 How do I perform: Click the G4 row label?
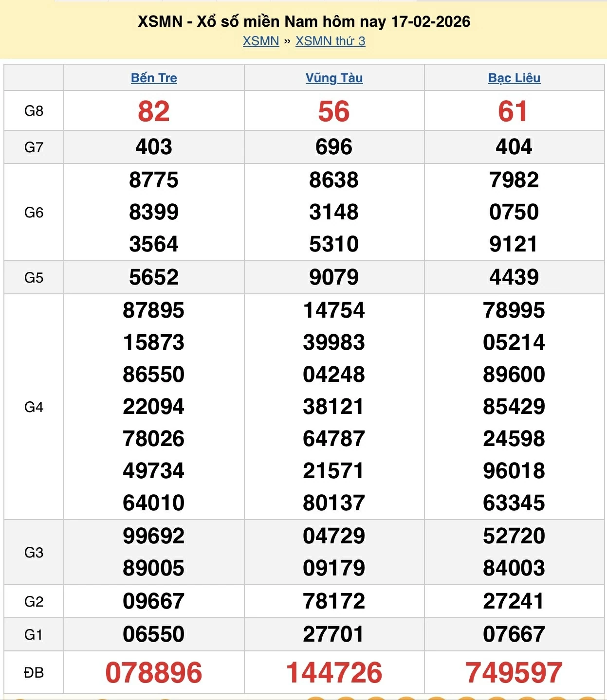coord(34,407)
